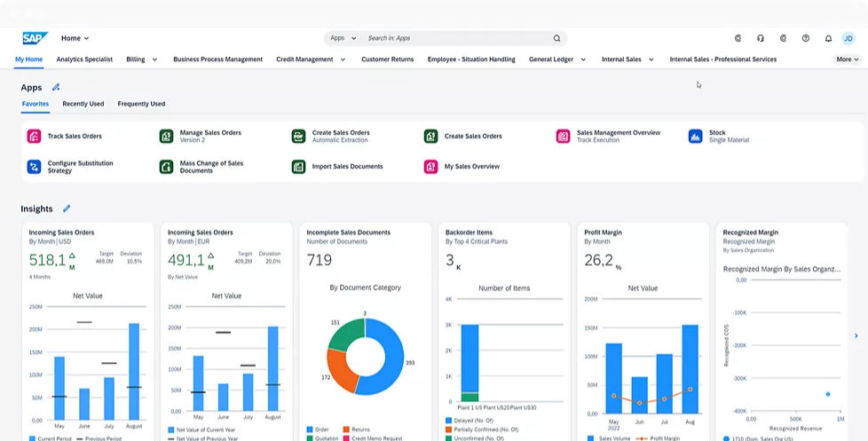Click the SAP logo
This screenshot has width=868, height=441.
[35, 38]
